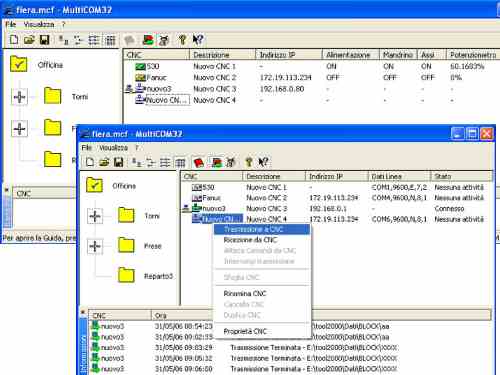Switch to small icons view in front window

pyautogui.click(x=151, y=162)
